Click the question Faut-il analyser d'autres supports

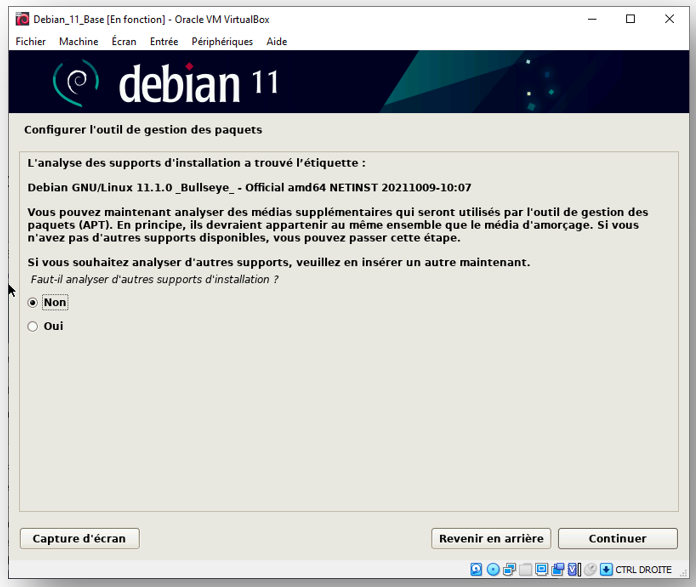pos(154,279)
